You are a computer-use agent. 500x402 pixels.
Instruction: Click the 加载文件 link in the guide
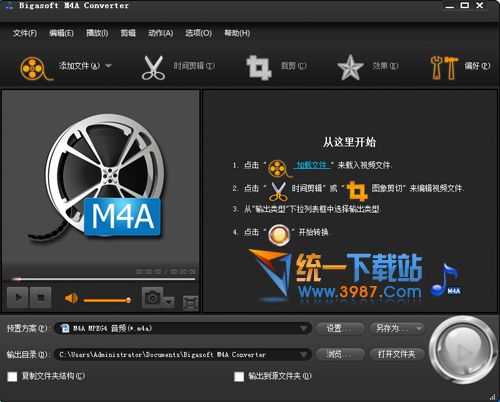[x=312, y=165]
